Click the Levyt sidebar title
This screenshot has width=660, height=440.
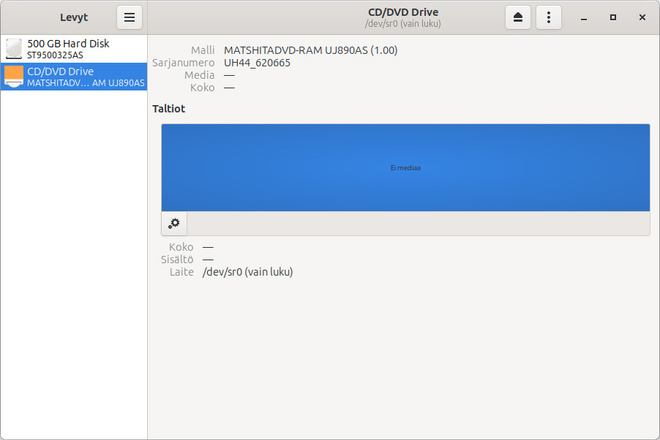pos(74,17)
